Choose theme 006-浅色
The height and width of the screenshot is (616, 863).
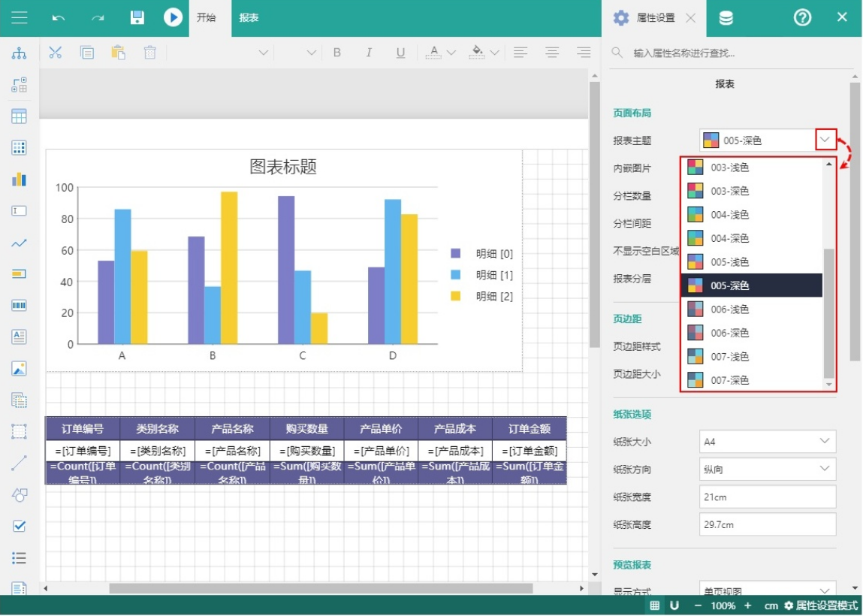pyautogui.click(x=752, y=310)
